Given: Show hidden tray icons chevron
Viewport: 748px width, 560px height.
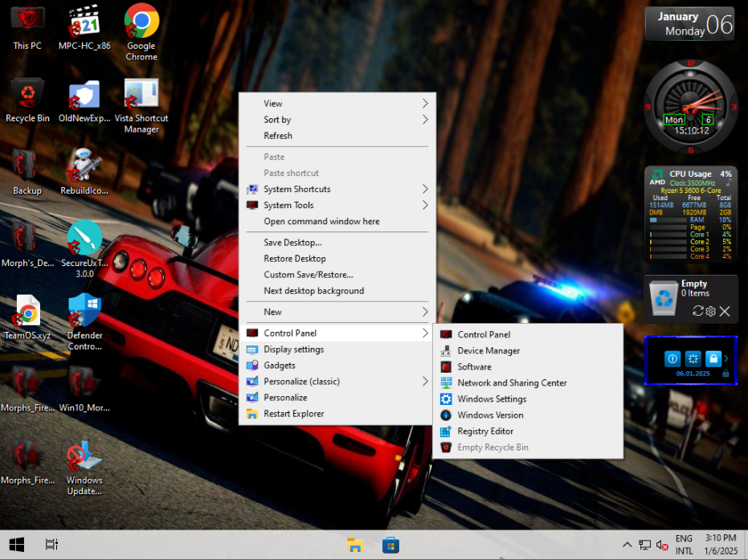Looking at the screenshot, I should click(627, 545).
